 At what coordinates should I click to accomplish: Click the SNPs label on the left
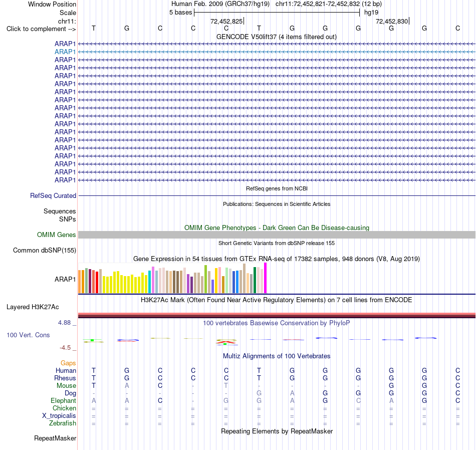[68, 219]
